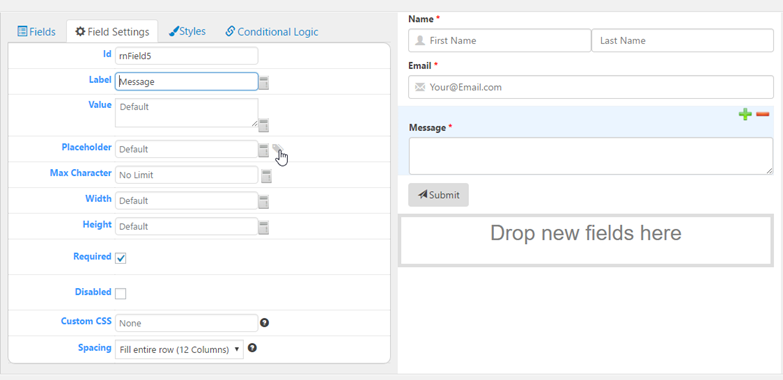Click the Custom CSS input field
Screen dimensions: 783x380
pos(186,323)
